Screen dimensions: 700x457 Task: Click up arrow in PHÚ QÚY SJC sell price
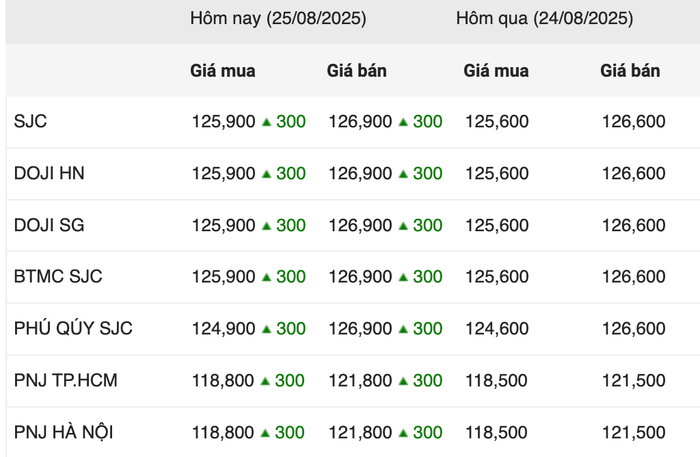403,329
